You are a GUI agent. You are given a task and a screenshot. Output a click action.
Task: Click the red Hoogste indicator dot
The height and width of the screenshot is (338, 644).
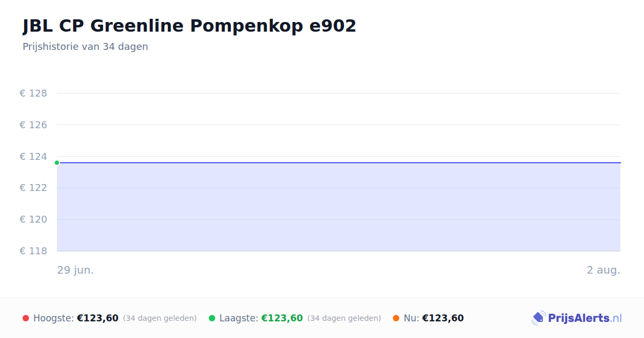coord(26,318)
